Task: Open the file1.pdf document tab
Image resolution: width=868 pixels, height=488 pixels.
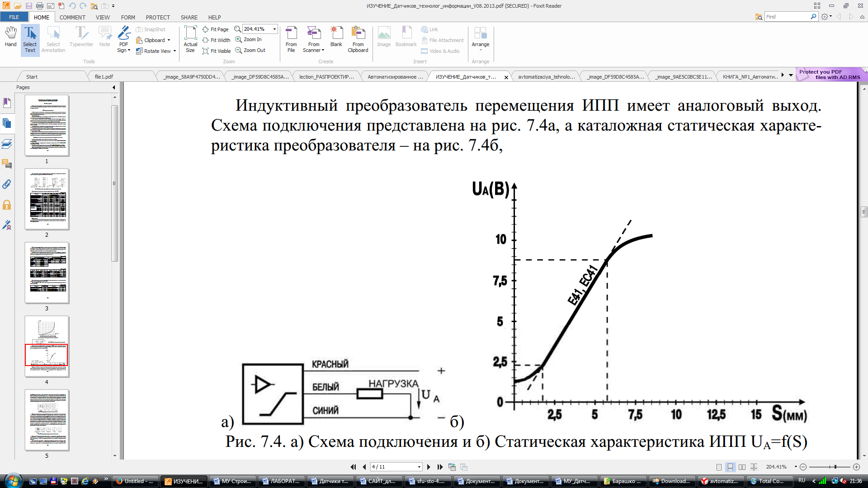Action: tap(104, 77)
